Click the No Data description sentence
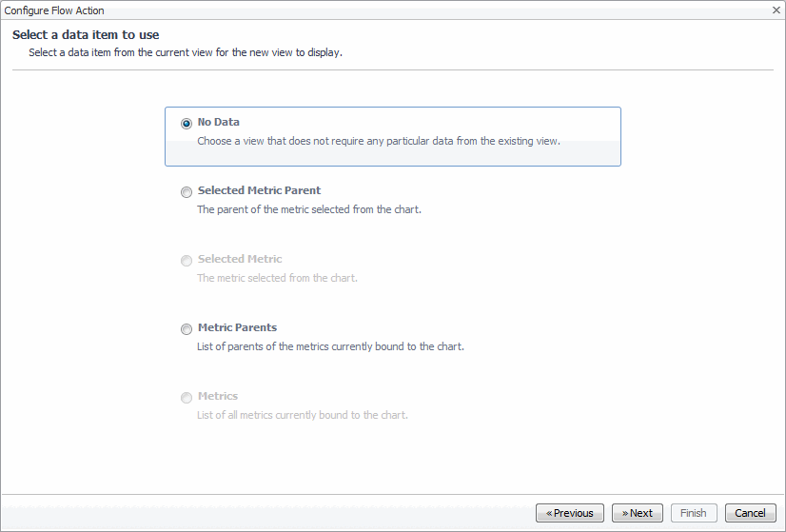The width and height of the screenshot is (786, 532). (x=378, y=141)
